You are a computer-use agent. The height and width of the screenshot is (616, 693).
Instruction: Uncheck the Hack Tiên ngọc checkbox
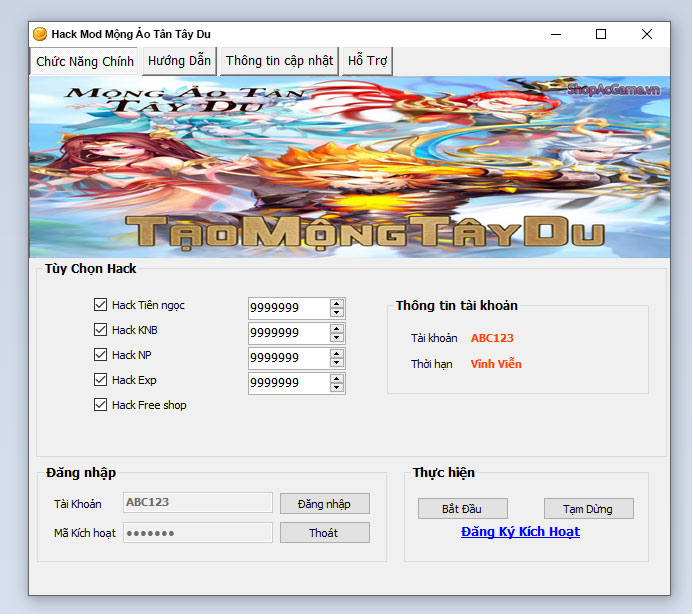(100, 304)
